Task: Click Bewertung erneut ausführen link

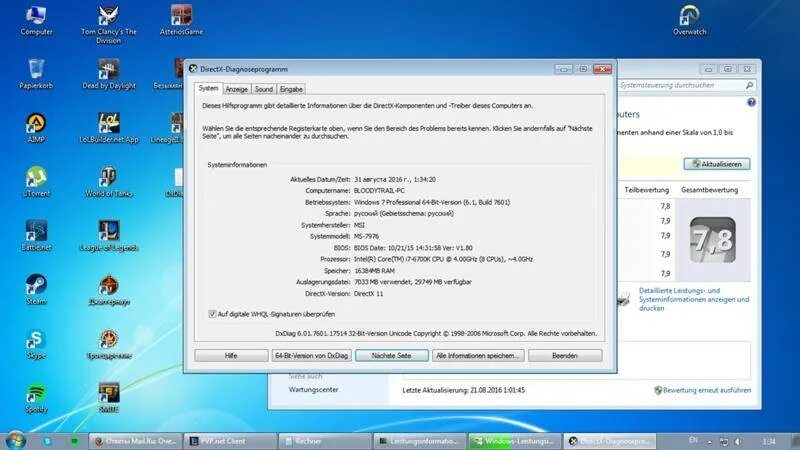Action: tap(707, 390)
